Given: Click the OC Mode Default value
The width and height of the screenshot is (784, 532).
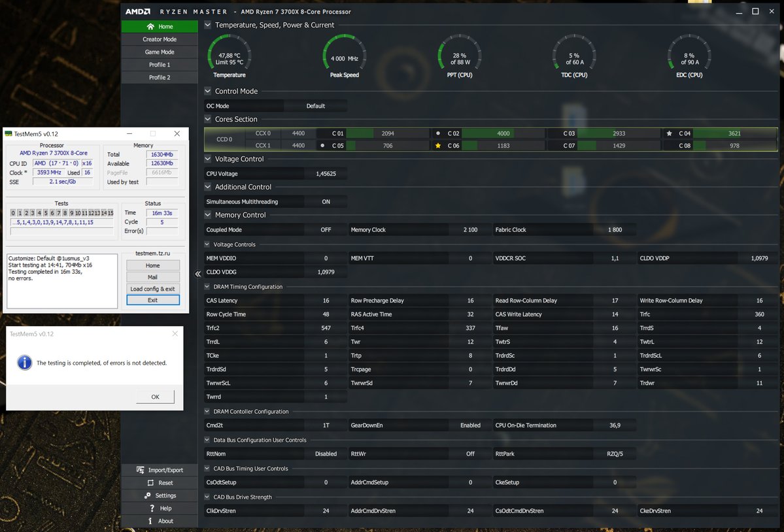Looking at the screenshot, I should (x=316, y=106).
